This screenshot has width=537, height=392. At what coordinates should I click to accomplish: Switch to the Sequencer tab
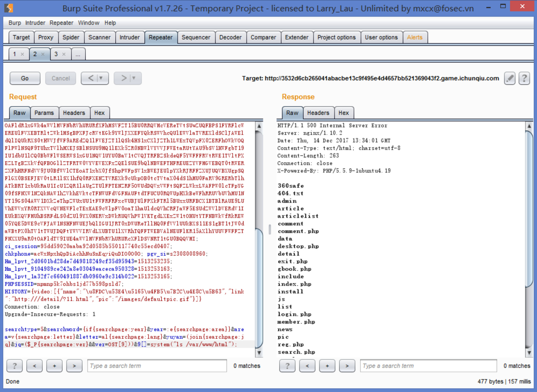pyautogui.click(x=196, y=37)
